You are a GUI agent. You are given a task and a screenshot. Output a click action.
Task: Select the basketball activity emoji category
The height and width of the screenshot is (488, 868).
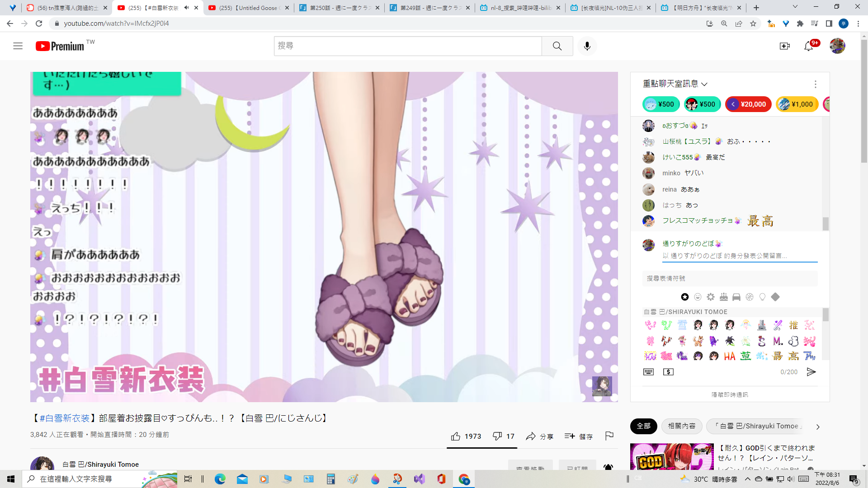(x=750, y=297)
